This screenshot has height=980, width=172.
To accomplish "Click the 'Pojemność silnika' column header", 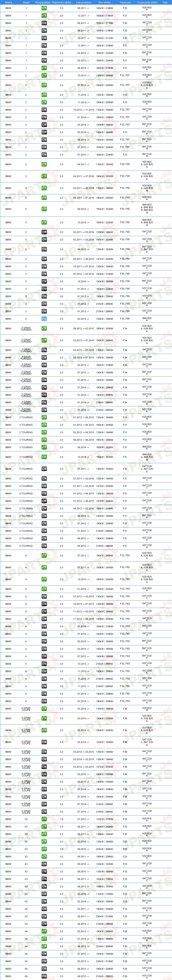I will pyautogui.click(x=62, y=2).
